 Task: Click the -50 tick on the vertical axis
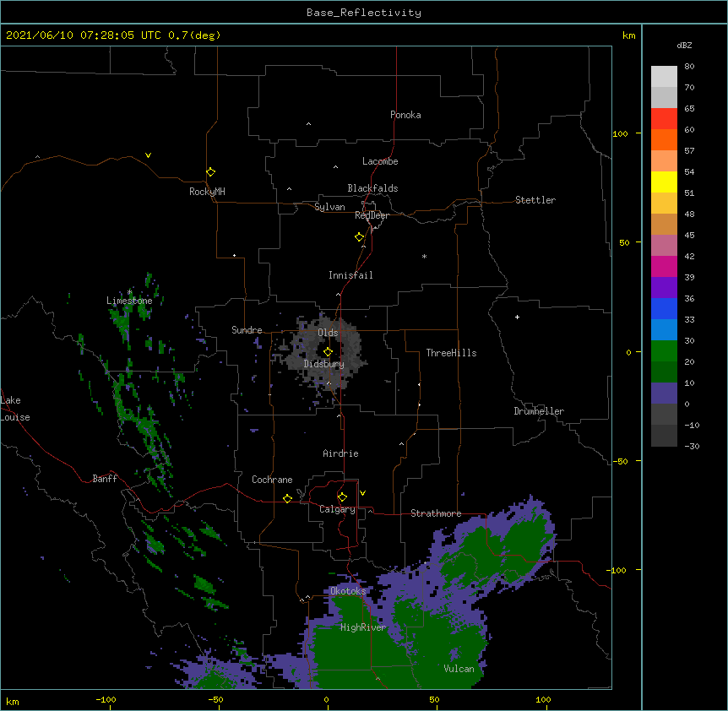[x=620, y=461]
